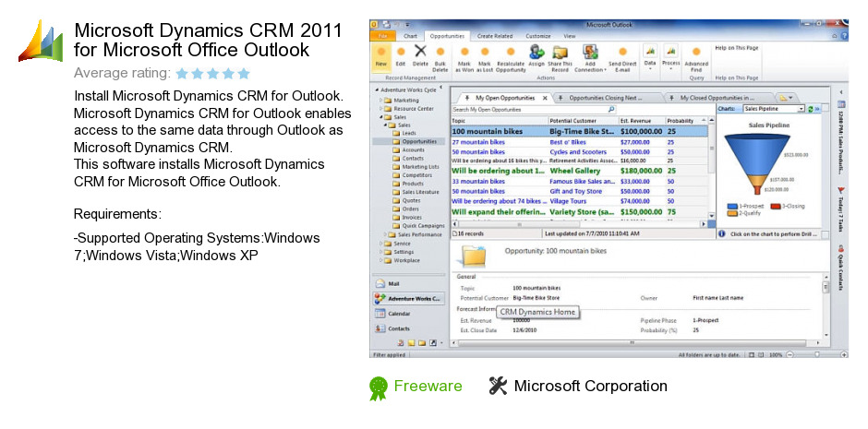Click Send Direct E-mail button
Image resolution: width=868 pixels, height=429 pixels.
622,59
